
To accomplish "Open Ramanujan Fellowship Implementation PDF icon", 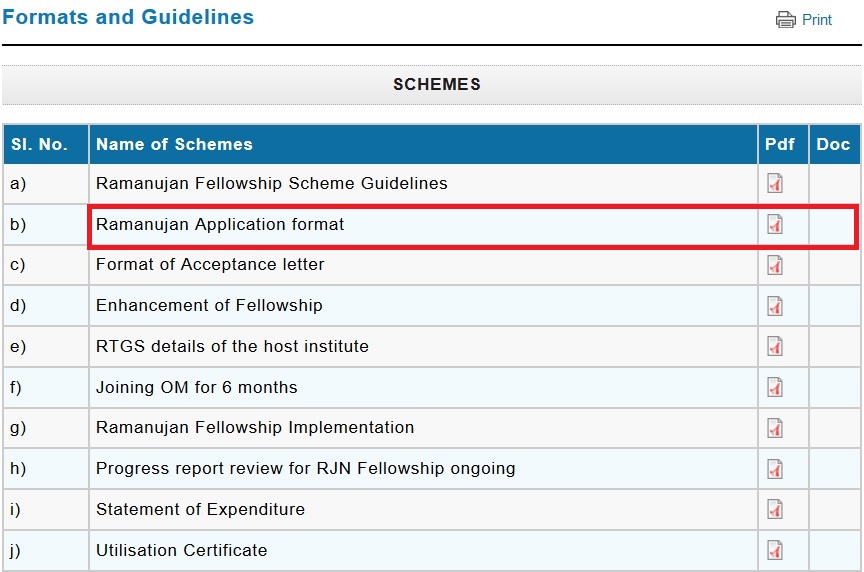I will tap(775, 427).
